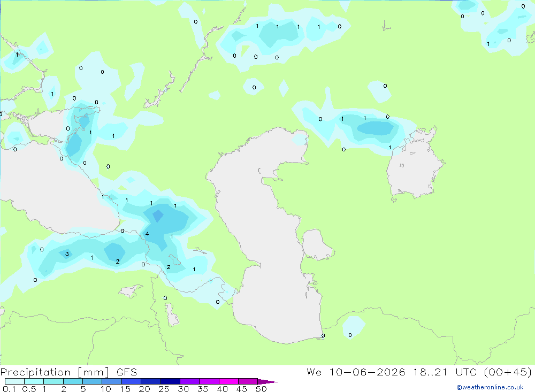This screenshot has height=392, width=535.
Task: Click the 0.1–0.5 mm legend color swatch
Action: coord(14,381)
